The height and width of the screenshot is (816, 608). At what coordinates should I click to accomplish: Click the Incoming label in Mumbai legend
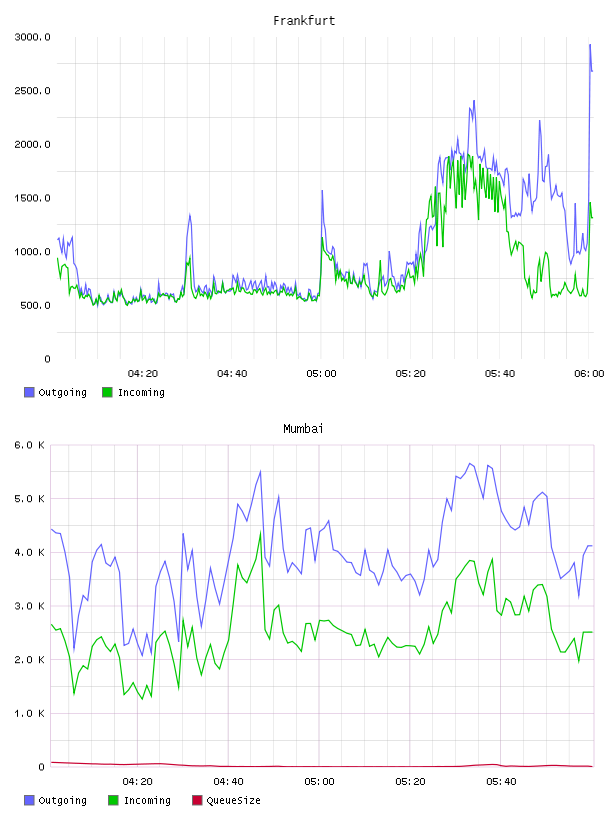(147, 800)
